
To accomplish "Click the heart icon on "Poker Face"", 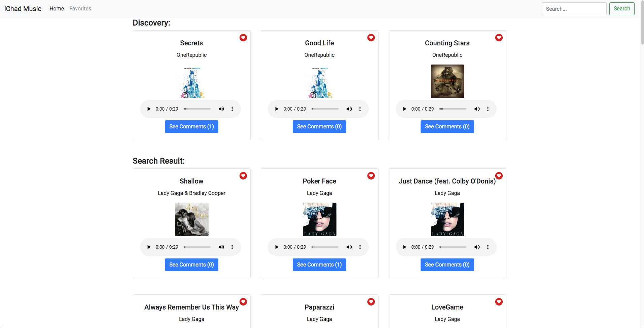I will click(371, 176).
